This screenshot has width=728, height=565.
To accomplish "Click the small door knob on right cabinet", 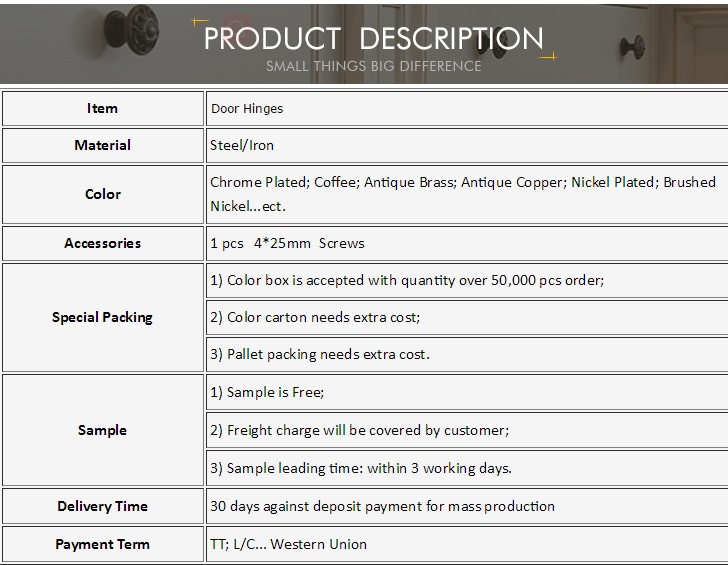I will point(633,47).
